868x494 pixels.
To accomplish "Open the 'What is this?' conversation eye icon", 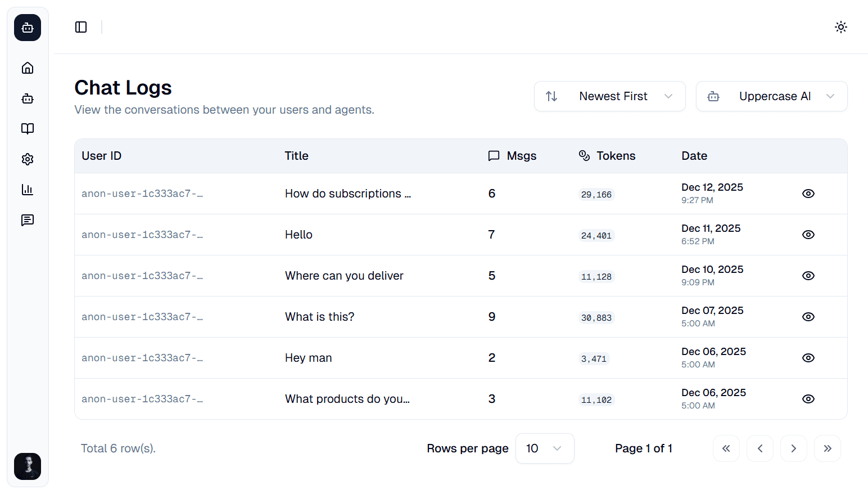I will click(x=808, y=317).
